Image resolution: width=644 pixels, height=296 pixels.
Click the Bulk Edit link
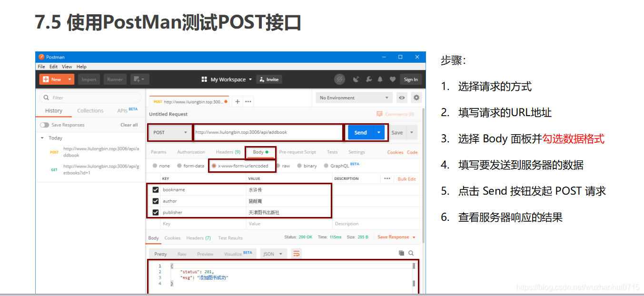407,179
